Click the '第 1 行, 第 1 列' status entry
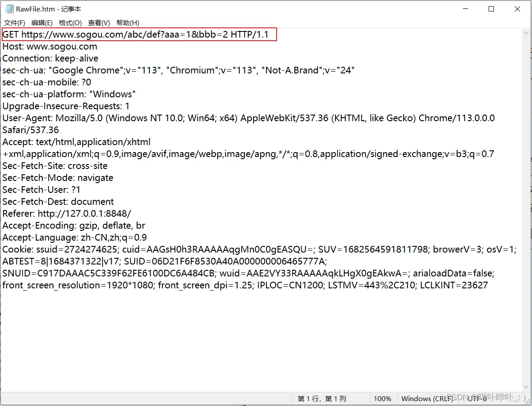The height and width of the screenshot is (406, 532). [322, 398]
